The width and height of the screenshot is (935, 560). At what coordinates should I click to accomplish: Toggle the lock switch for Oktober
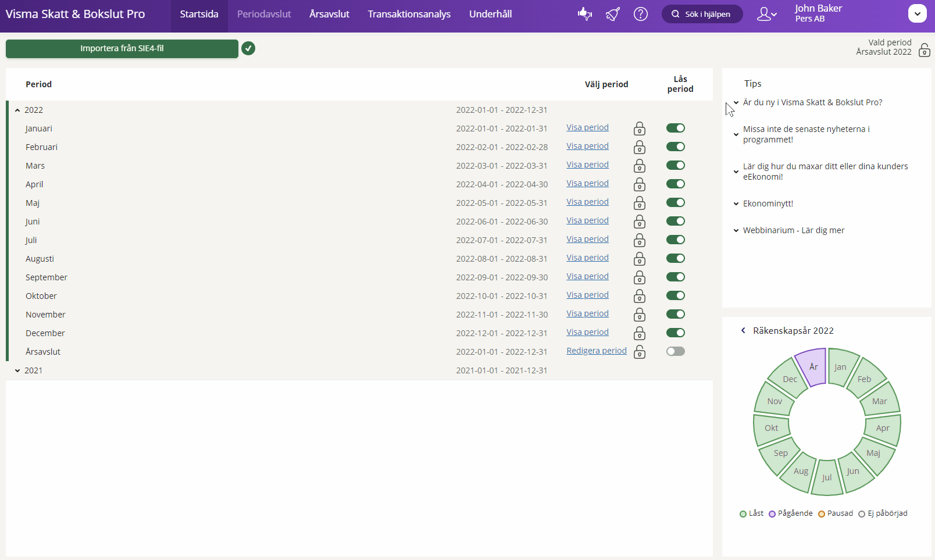(675, 295)
